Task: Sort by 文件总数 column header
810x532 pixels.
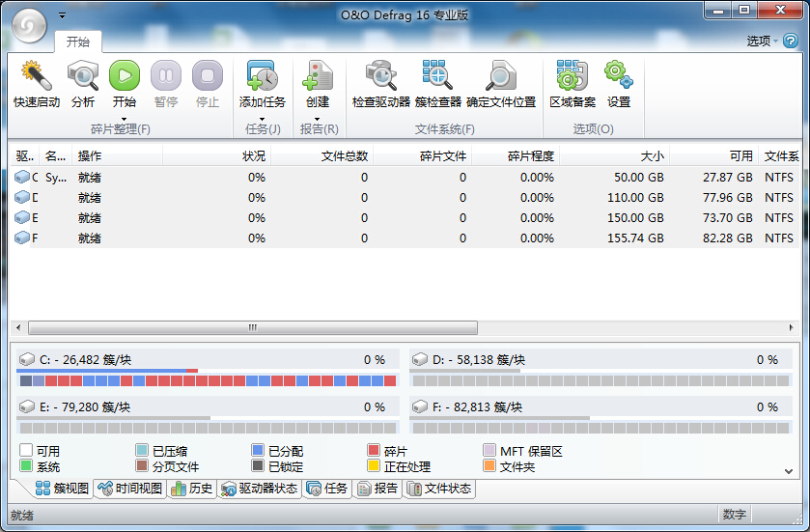Action: click(x=322, y=156)
